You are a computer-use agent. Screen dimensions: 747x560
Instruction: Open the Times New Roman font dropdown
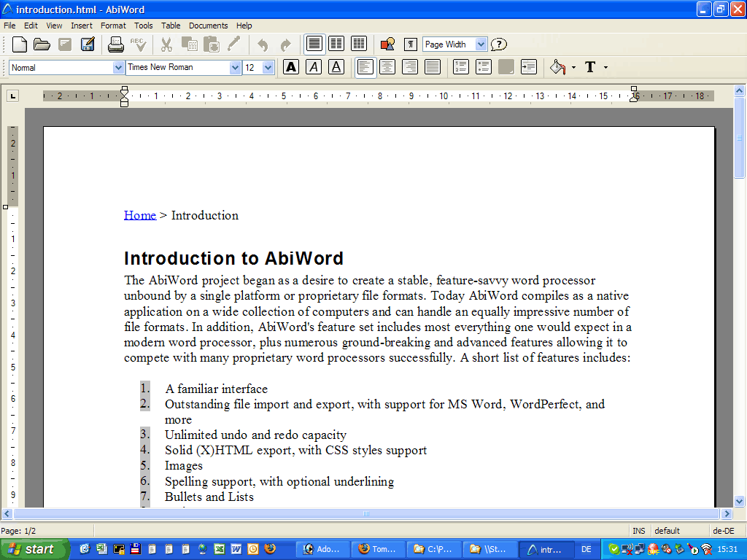[x=235, y=68]
